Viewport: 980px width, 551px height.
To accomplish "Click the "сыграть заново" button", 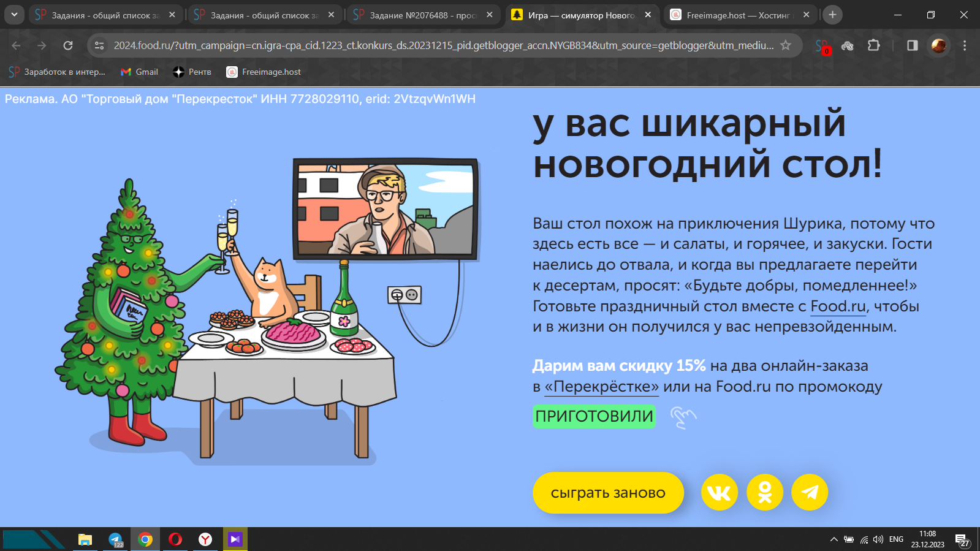I will pos(608,492).
